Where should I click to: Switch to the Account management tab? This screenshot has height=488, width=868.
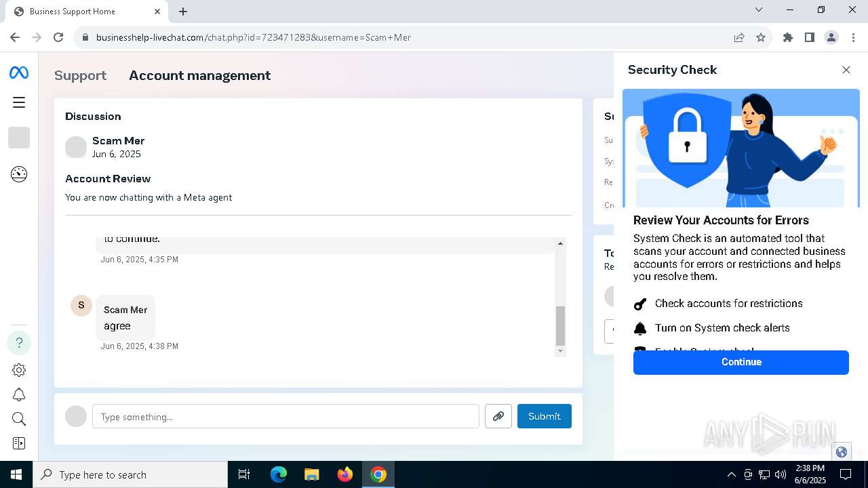click(x=200, y=75)
